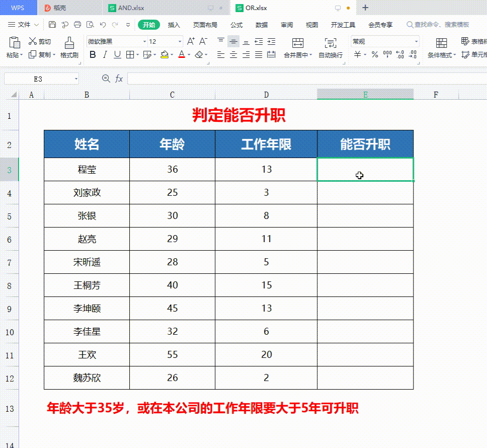
Task: Click the eraser Clear icon
Action: pos(199,55)
